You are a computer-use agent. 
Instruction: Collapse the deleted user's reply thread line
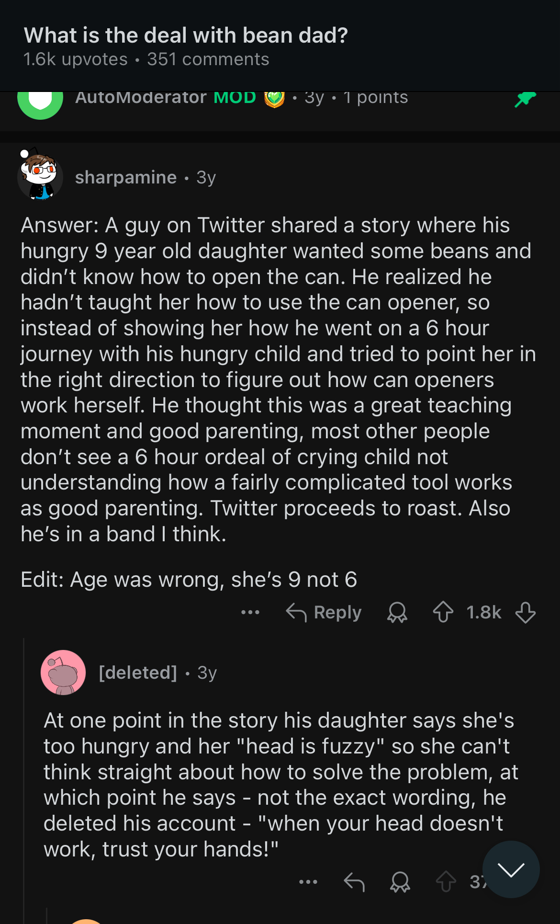pos(24,776)
